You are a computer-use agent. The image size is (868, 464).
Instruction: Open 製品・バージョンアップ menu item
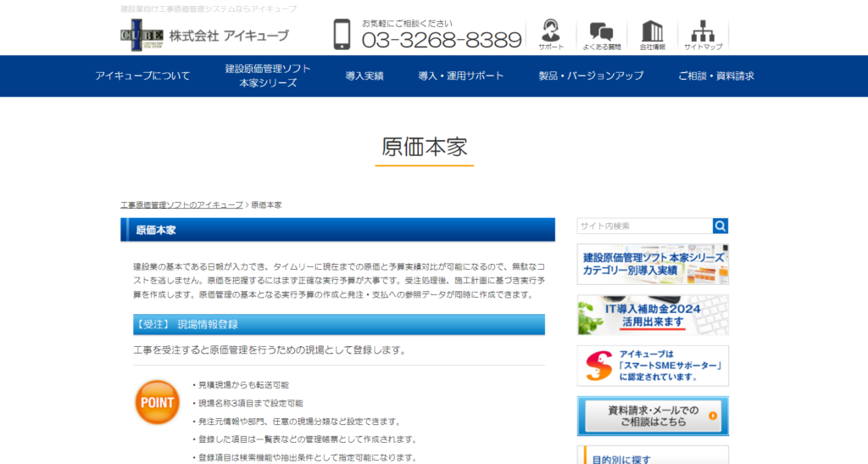591,75
